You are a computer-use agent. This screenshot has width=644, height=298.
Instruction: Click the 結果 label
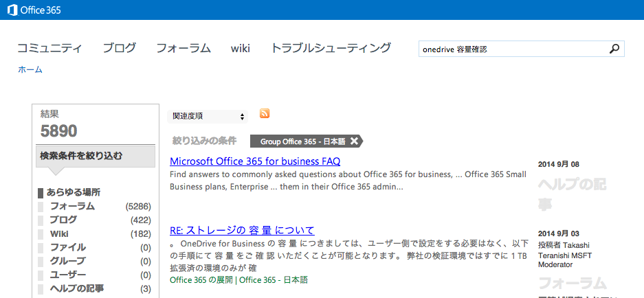click(49, 114)
